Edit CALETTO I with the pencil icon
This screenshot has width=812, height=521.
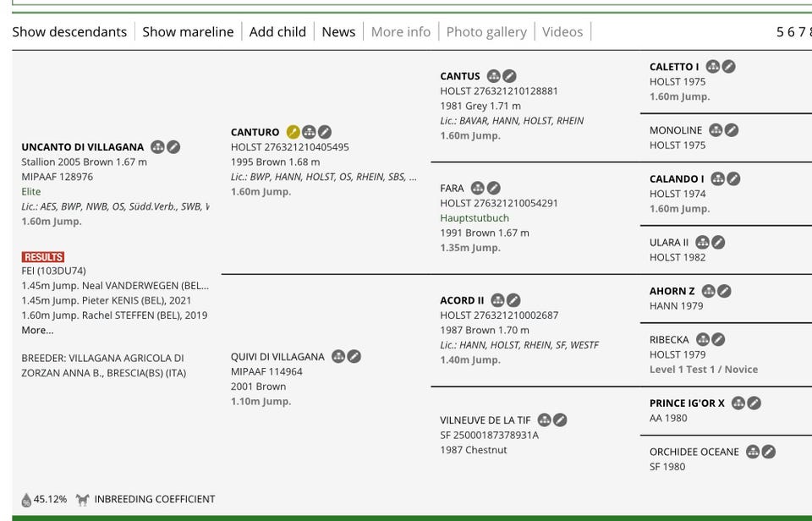click(x=728, y=66)
